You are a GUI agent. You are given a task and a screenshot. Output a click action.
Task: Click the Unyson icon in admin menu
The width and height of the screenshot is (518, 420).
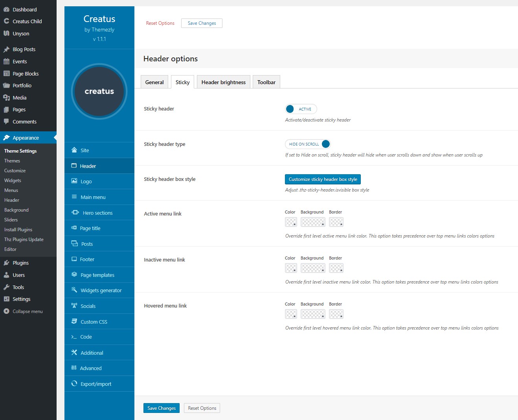[6, 33]
